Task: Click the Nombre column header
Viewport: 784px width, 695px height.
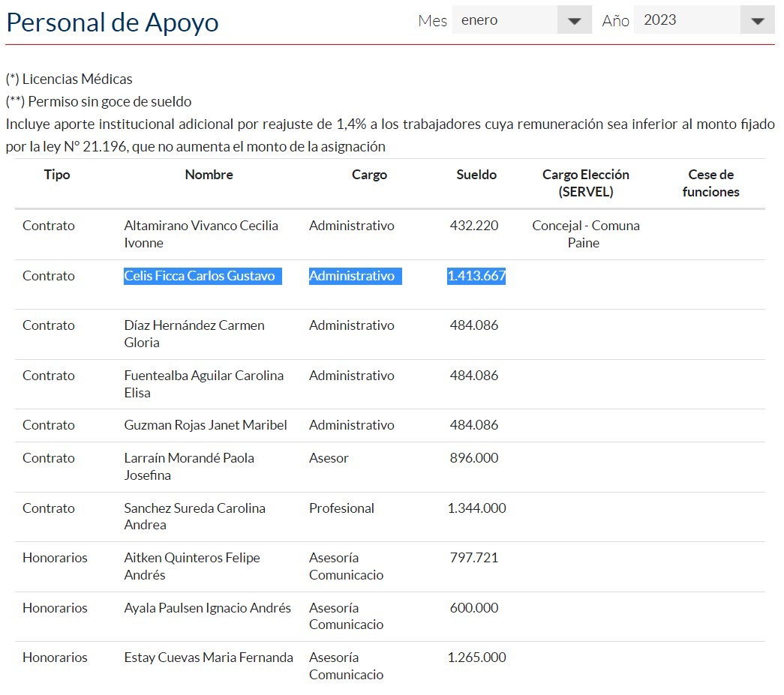Action: pos(209,175)
